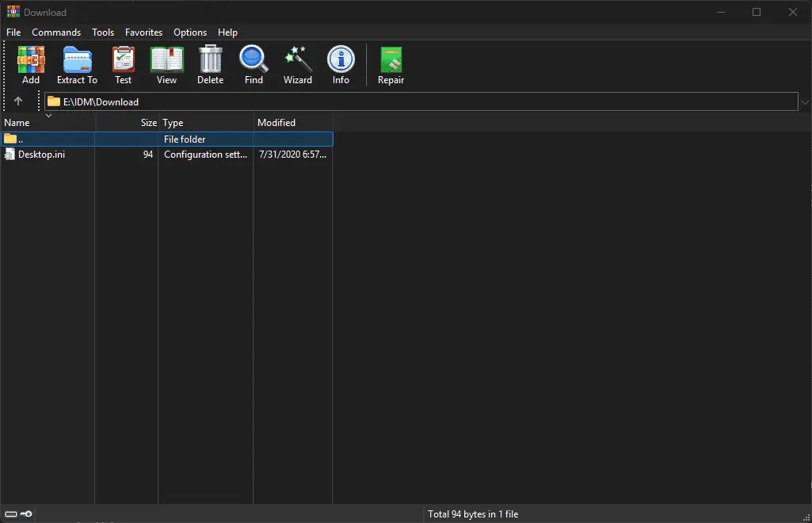Minimize the Download window
812x523 pixels.
[x=720, y=12]
